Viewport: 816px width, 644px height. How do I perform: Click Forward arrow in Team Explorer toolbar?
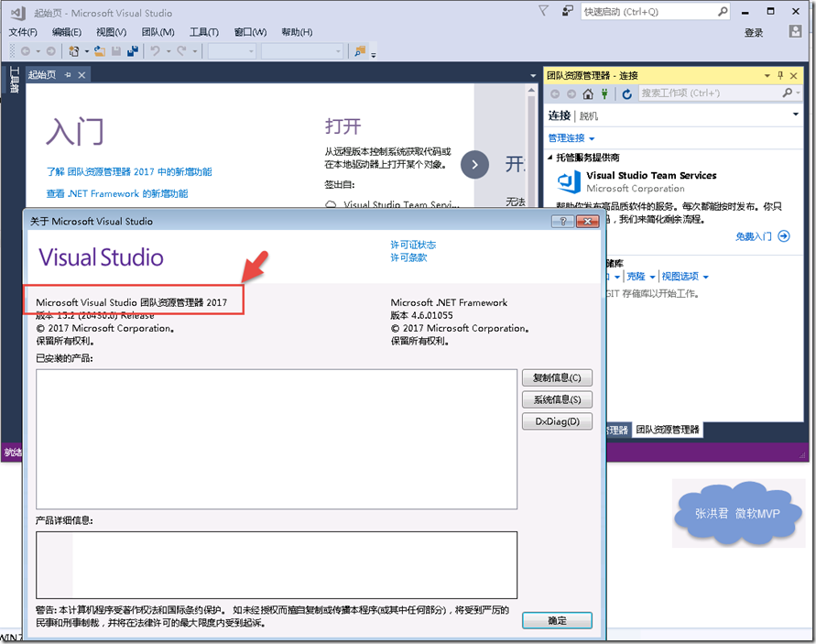pyautogui.click(x=571, y=93)
